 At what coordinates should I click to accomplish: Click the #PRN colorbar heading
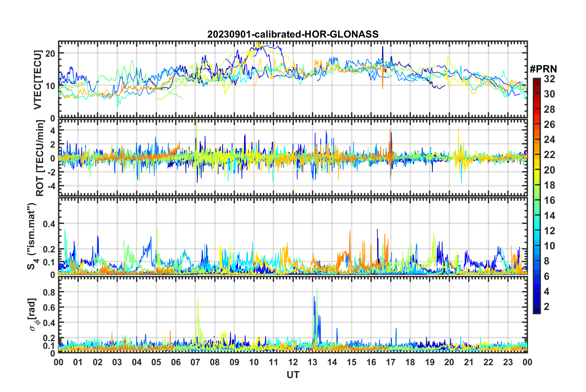(x=543, y=69)
